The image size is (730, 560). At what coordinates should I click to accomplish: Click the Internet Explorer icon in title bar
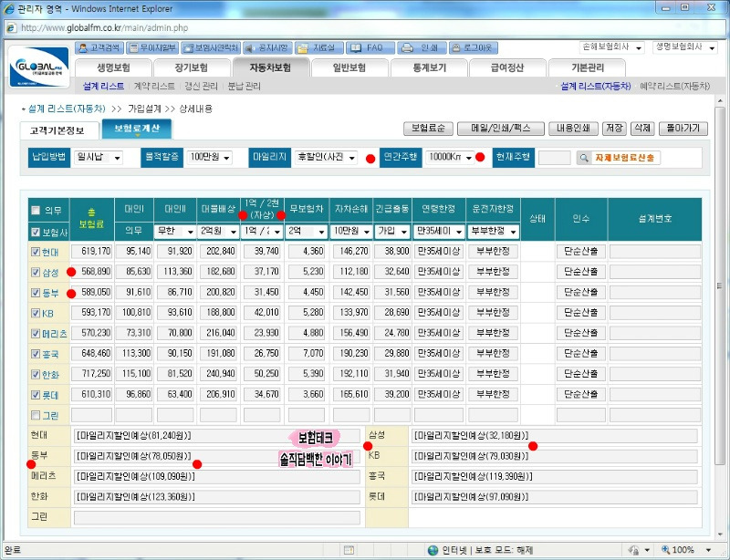click(8, 9)
